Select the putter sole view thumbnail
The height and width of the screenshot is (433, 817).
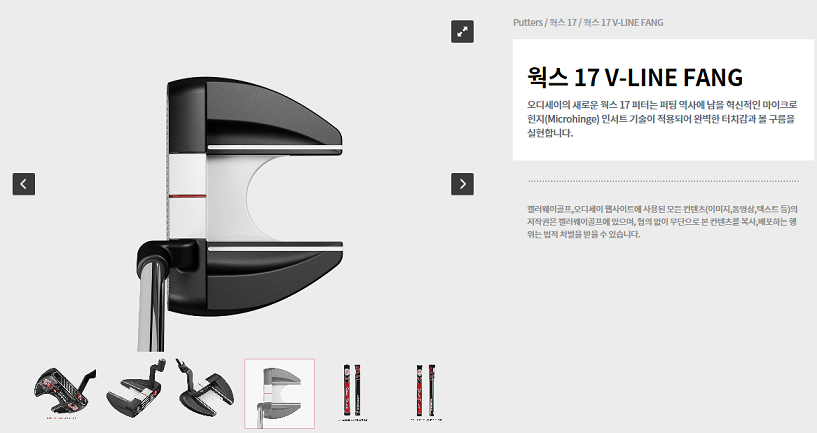coord(65,393)
